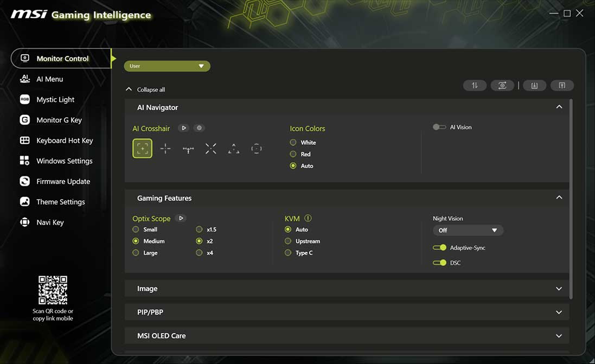Click the import settings toolbar button
The width and height of the screenshot is (595, 364).
534,85
